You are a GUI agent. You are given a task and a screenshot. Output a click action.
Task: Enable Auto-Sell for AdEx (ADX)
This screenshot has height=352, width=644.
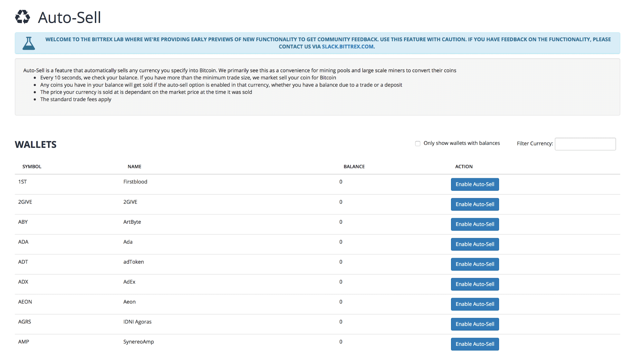475,284
